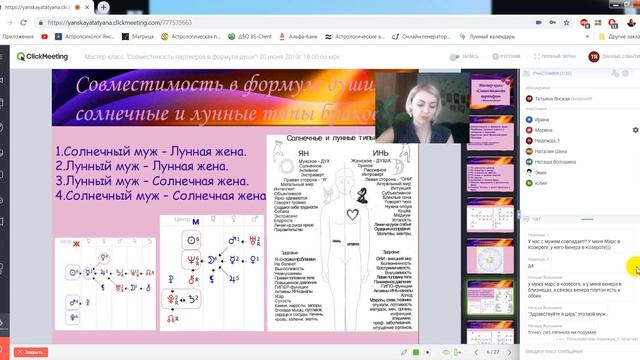Viewport: 640px width, 360px height.
Task: Click the chat panel header icon
Action: (527, 219)
